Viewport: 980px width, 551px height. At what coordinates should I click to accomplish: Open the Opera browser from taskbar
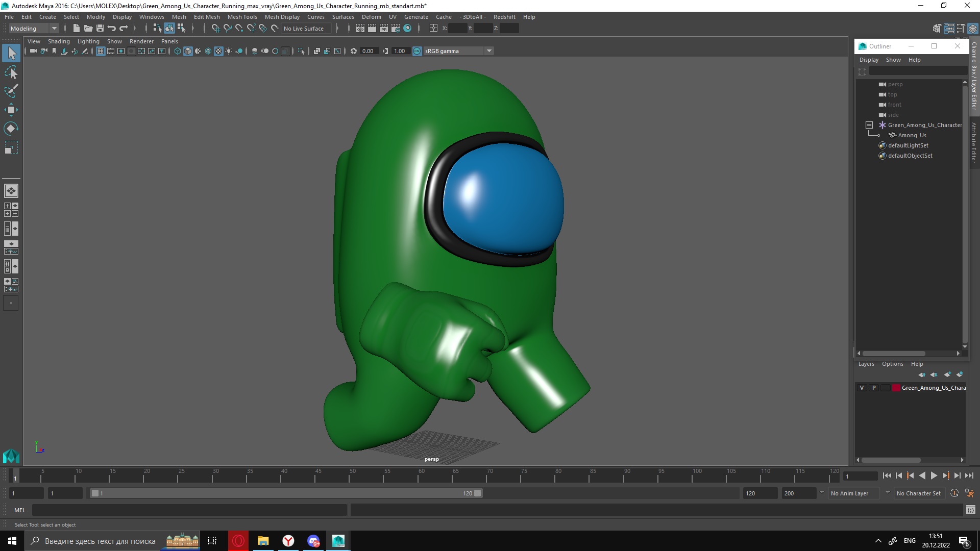point(238,541)
